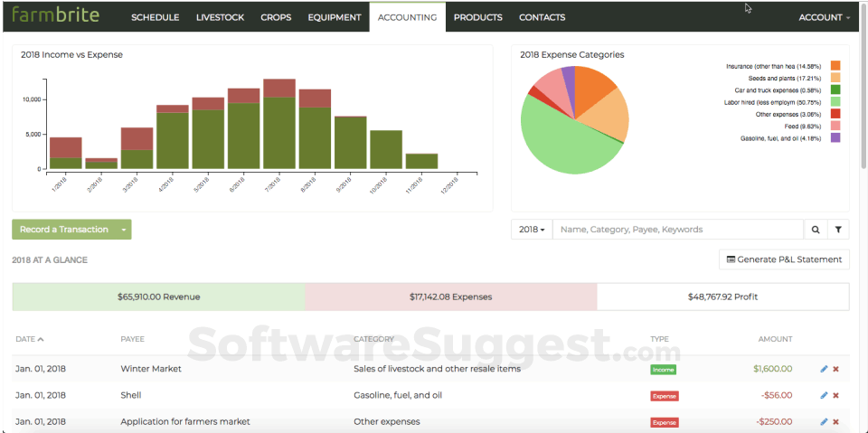This screenshot has width=868, height=433.
Task: Click the Payee column header
Action: (x=132, y=339)
